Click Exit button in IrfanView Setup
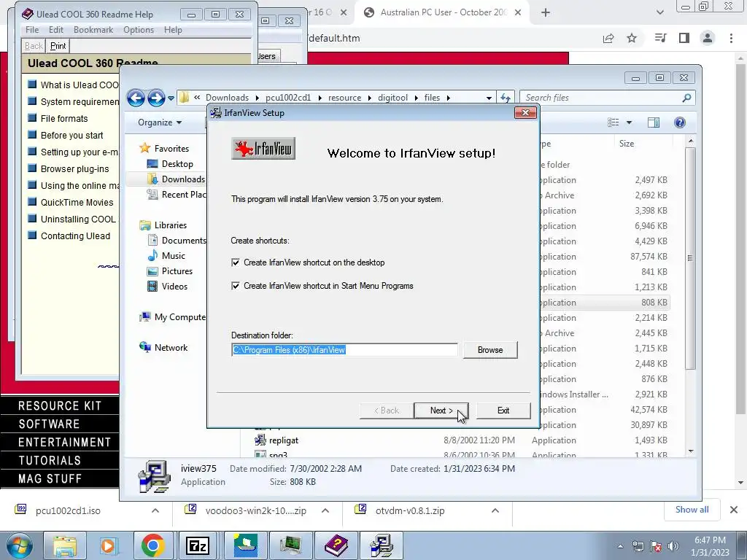747x560 pixels. [x=503, y=411]
